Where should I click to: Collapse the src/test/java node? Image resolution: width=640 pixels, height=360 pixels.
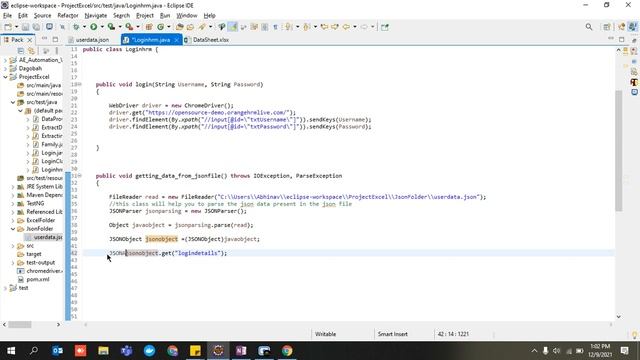pyautogui.click(x=13, y=102)
